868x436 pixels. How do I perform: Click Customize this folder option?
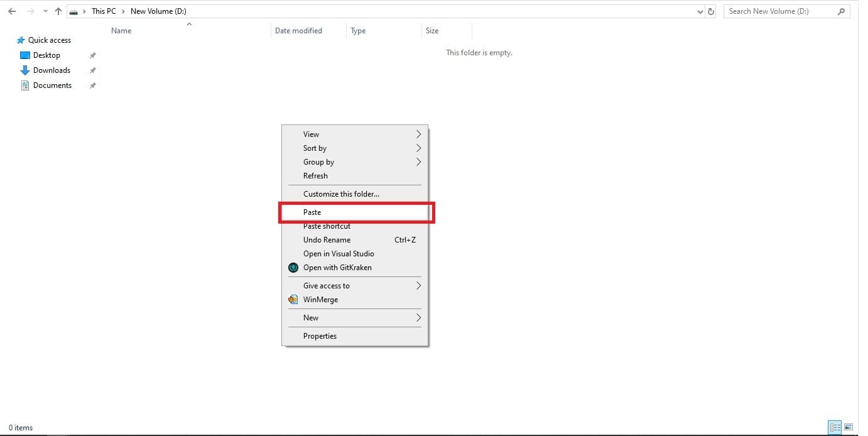(341, 194)
